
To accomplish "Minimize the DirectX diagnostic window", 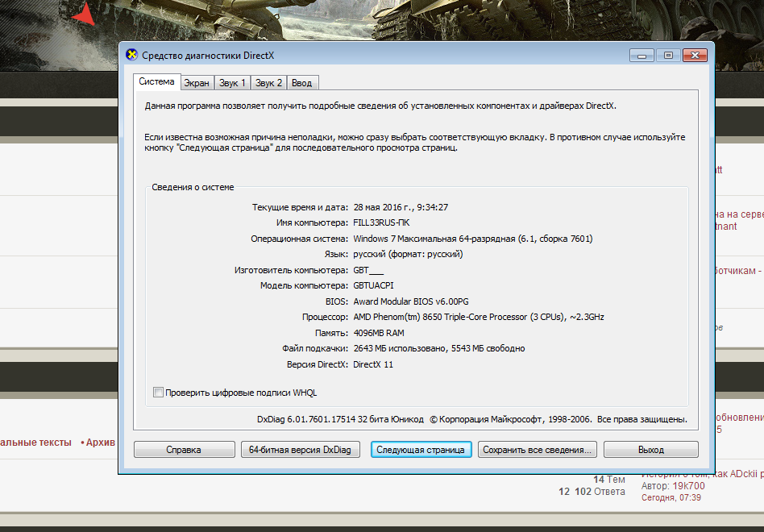I will (x=642, y=56).
